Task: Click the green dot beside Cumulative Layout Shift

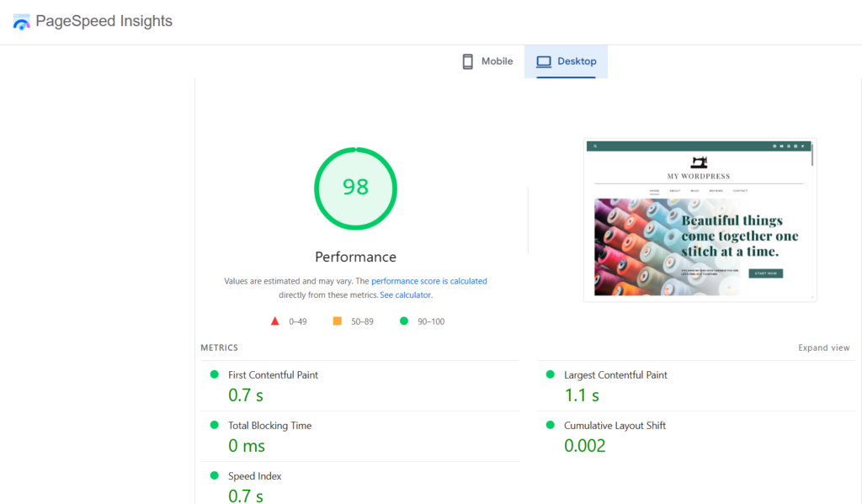Action: [x=551, y=425]
